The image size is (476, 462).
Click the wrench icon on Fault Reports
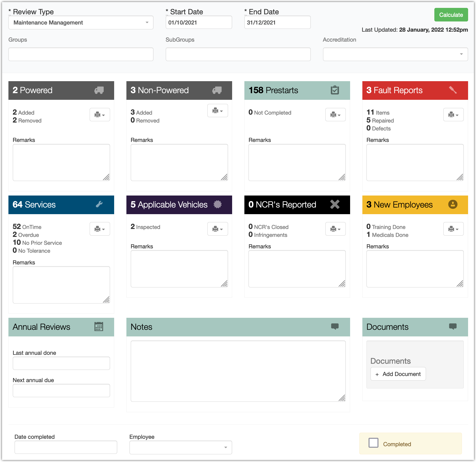pos(453,90)
